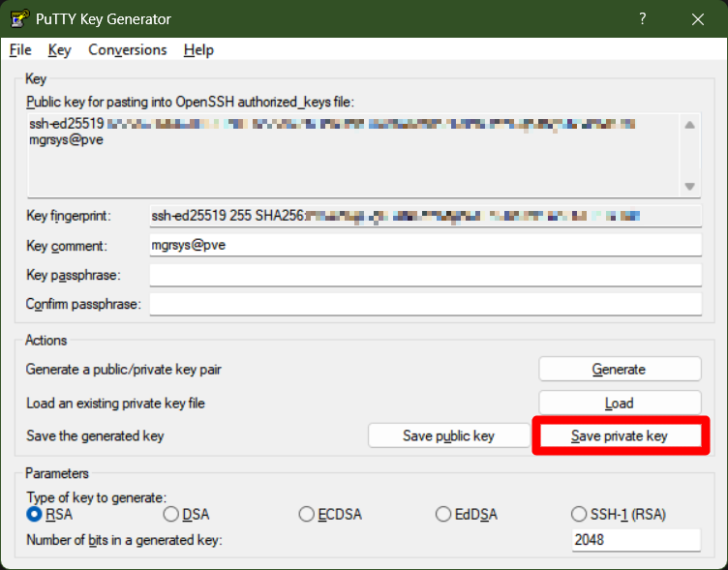Click 'Public key for pasting into OpenSSH' label

click(190, 102)
